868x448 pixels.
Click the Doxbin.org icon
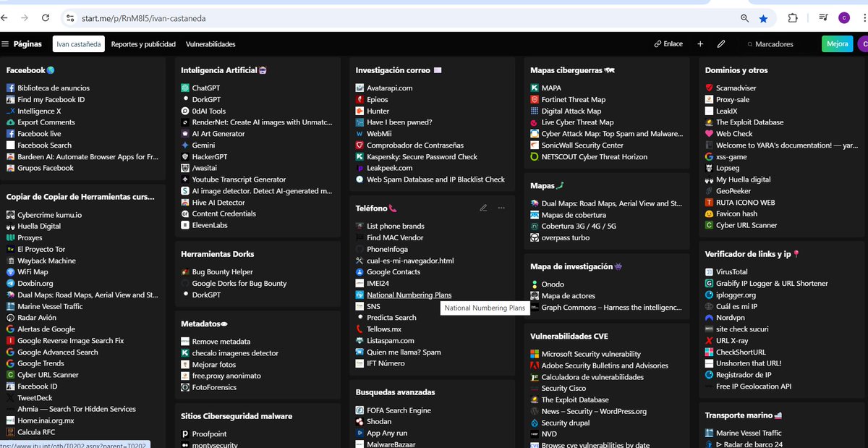[x=11, y=284]
